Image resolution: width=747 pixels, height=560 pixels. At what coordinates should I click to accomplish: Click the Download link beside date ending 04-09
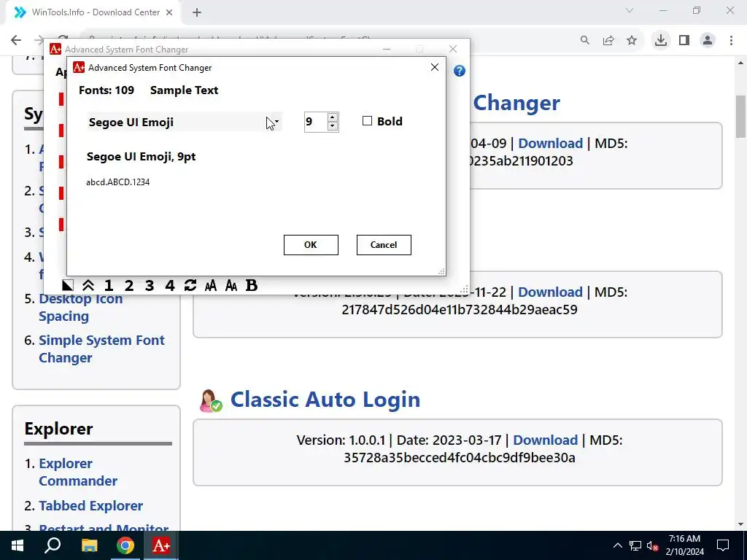coord(550,144)
